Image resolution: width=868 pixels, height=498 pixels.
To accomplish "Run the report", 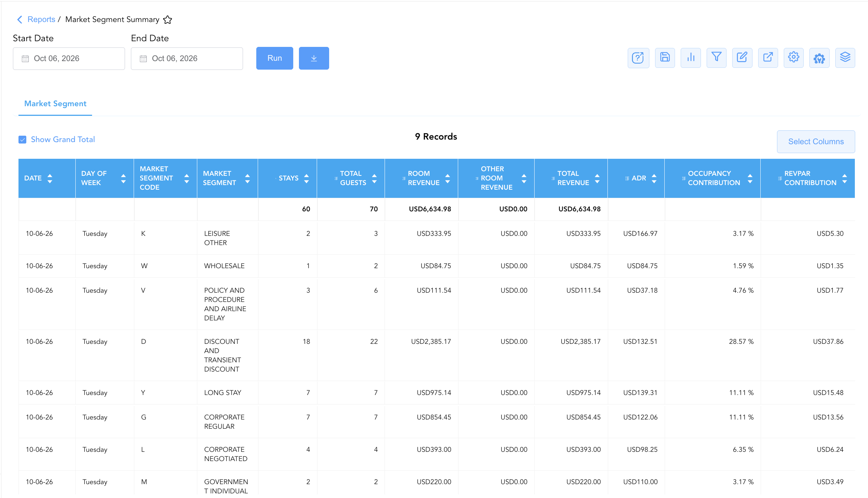I will 275,58.
